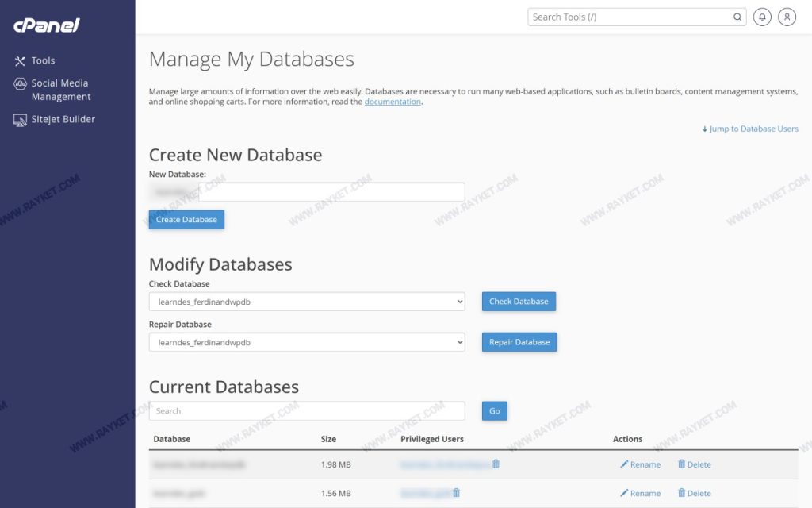Click the New Database name field

pyautogui.click(x=331, y=192)
